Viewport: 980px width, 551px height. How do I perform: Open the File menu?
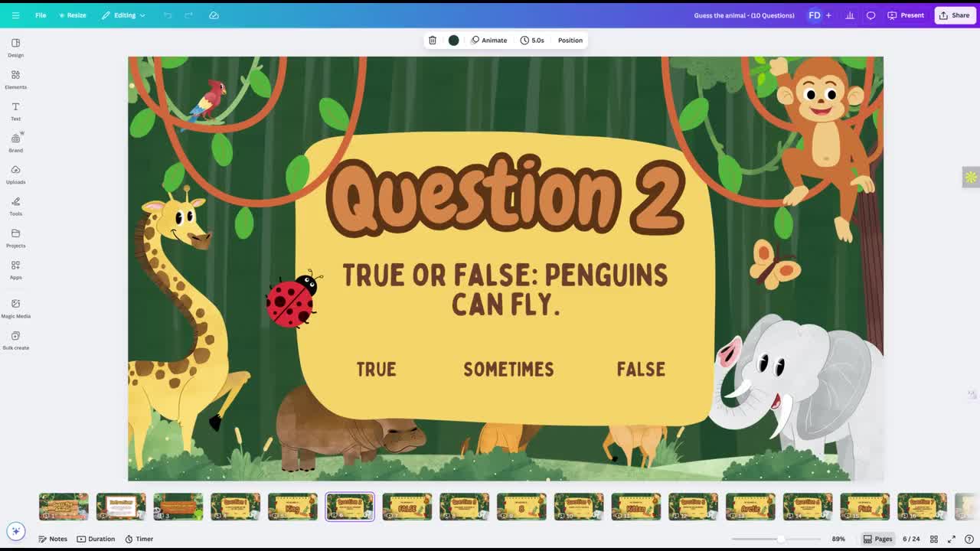click(41, 15)
